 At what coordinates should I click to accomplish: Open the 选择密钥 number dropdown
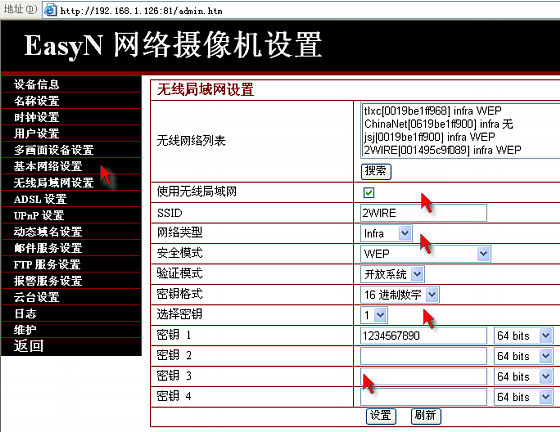click(x=374, y=315)
